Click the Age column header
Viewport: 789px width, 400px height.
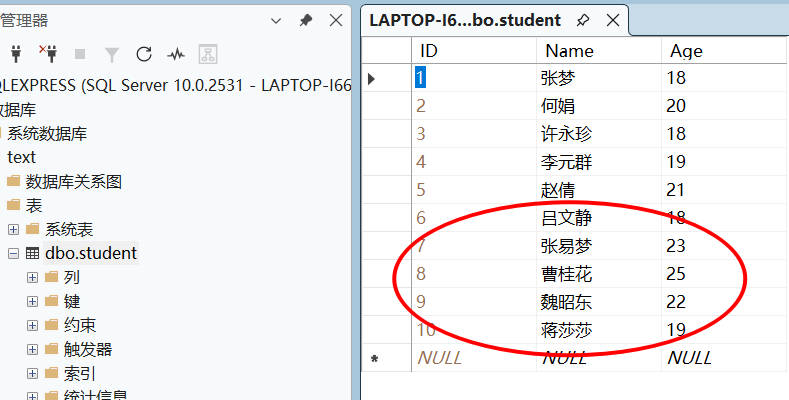click(686, 51)
